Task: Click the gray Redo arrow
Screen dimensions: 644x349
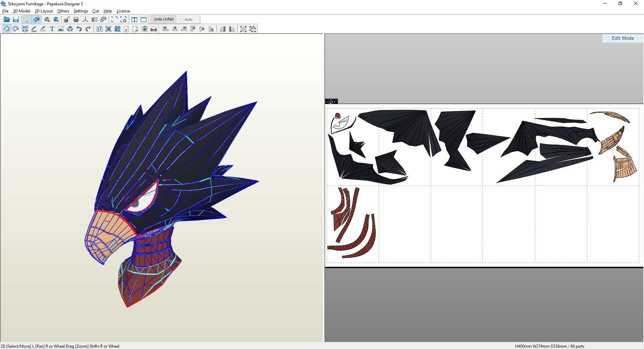Action: point(88,29)
